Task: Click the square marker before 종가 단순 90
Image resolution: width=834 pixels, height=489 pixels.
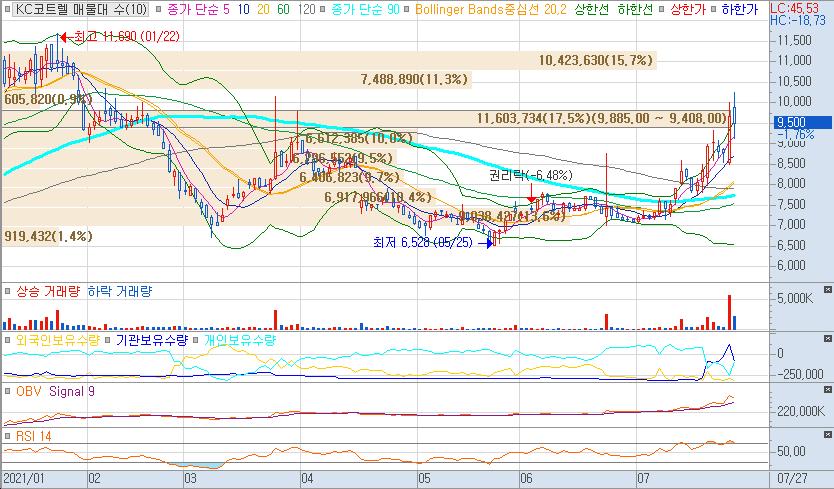Action: pyautogui.click(x=322, y=9)
